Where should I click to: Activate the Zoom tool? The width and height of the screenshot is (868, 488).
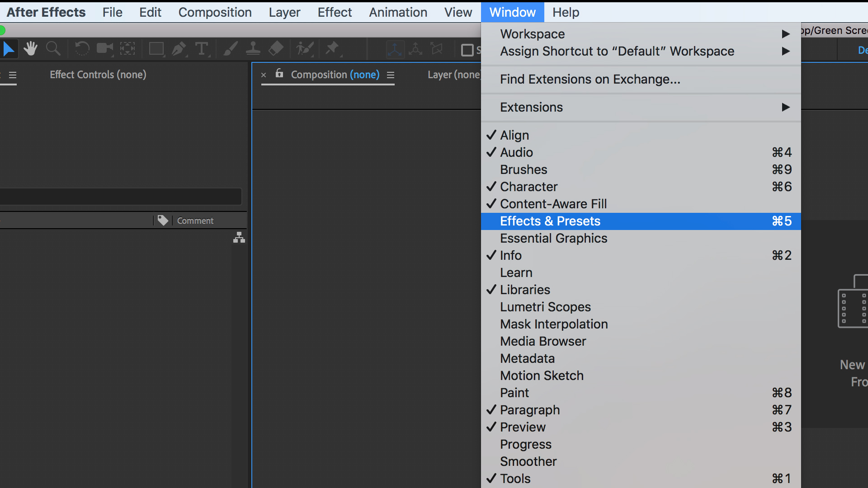(53, 48)
